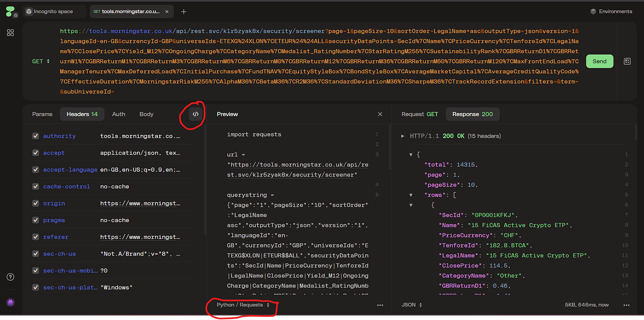Viewport: 644px width, 320px height.
Task: Click the save request icon beside Send
Action: click(627, 61)
